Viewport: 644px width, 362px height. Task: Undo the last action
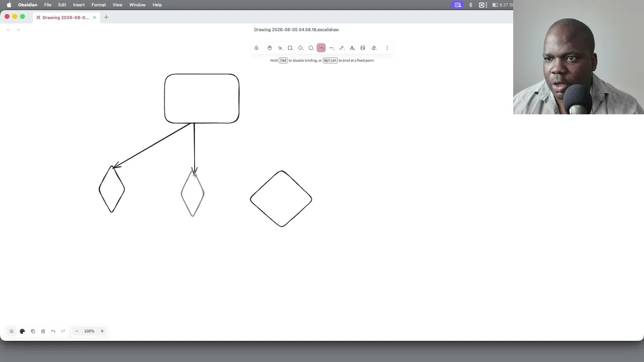(53, 331)
